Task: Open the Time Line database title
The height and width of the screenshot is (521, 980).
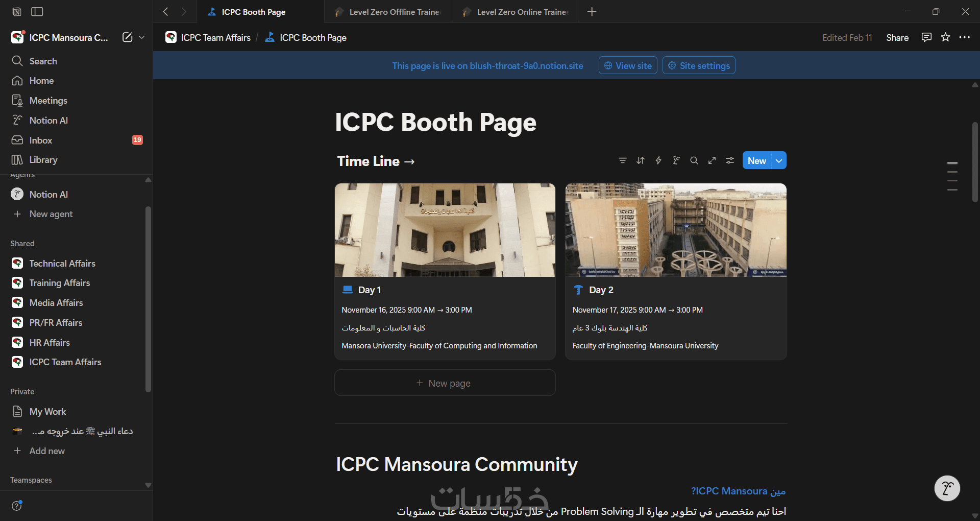Action: [x=376, y=161]
